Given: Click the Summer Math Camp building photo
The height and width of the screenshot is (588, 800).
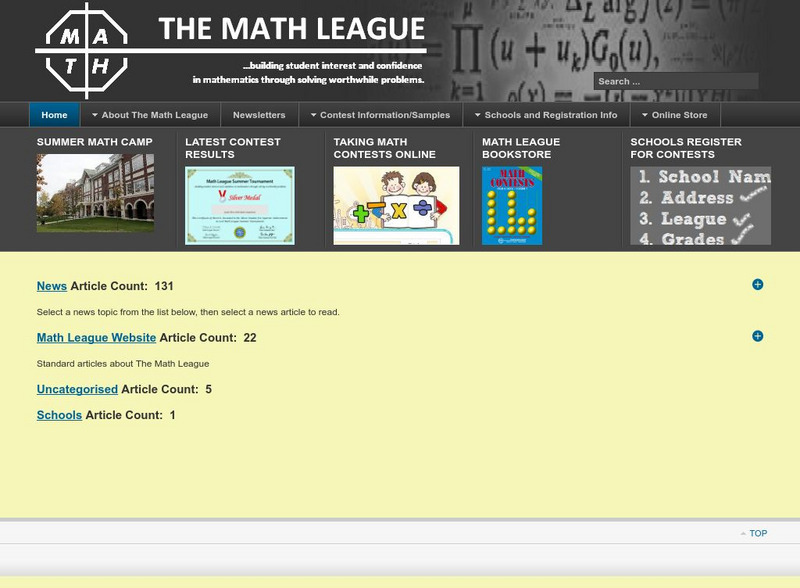Looking at the screenshot, I should pos(95,193).
